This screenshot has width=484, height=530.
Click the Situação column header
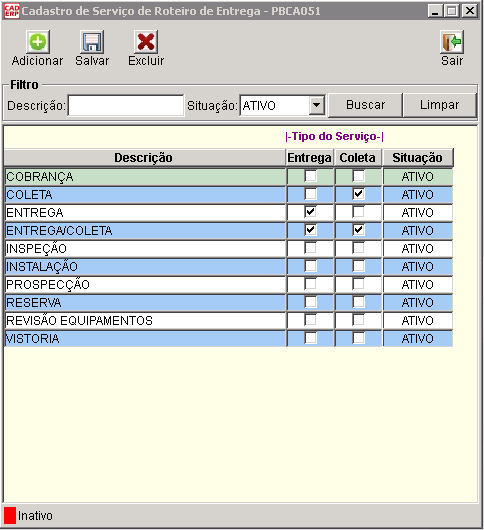click(417, 158)
